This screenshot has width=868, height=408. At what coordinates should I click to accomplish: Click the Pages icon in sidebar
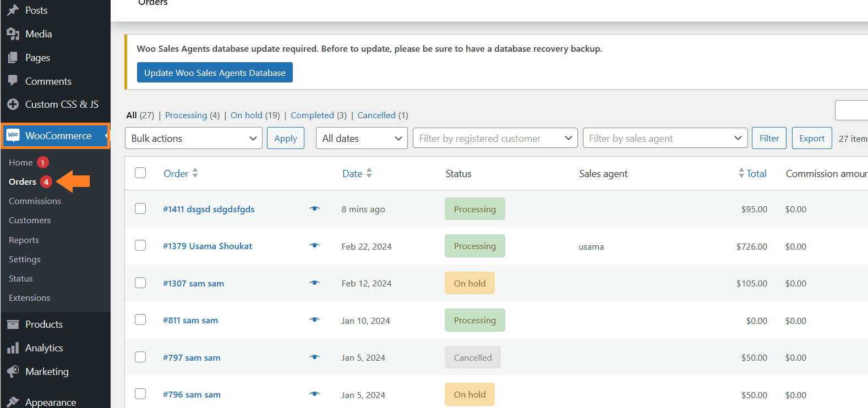[13, 58]
